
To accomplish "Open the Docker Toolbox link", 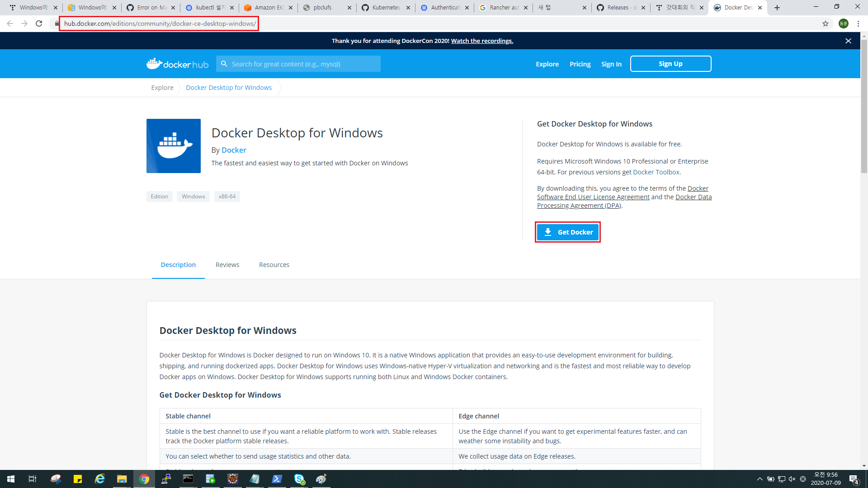I will tap(656, 172).
